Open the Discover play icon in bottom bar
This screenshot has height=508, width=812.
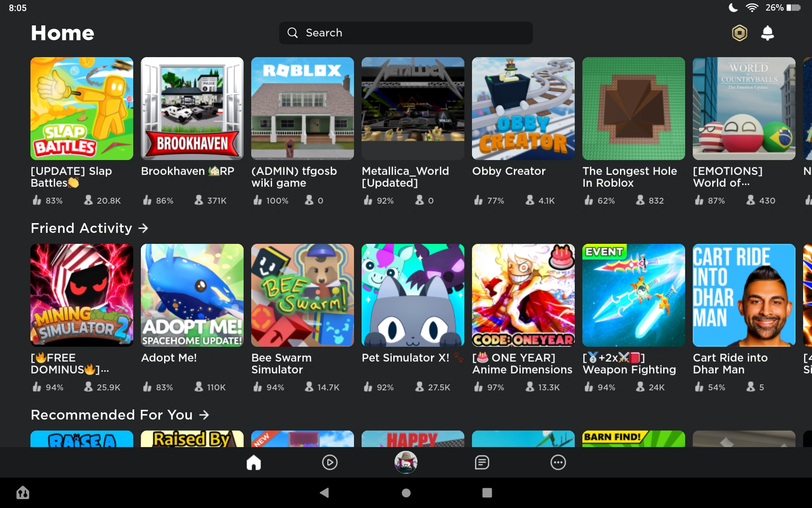click(x=330, y=462)
